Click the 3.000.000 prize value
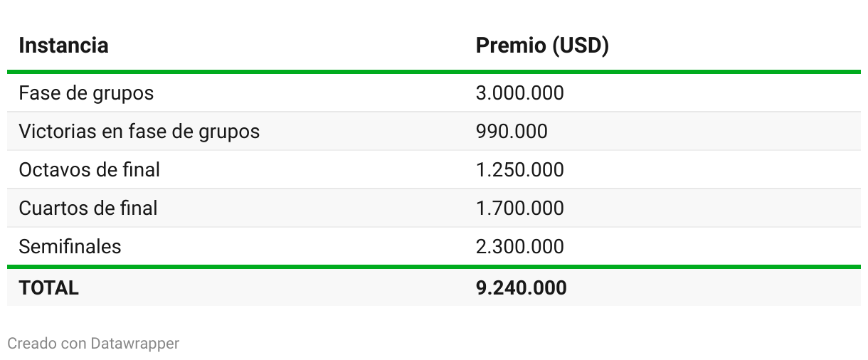 pyautogui.click(x=519, y=93)
